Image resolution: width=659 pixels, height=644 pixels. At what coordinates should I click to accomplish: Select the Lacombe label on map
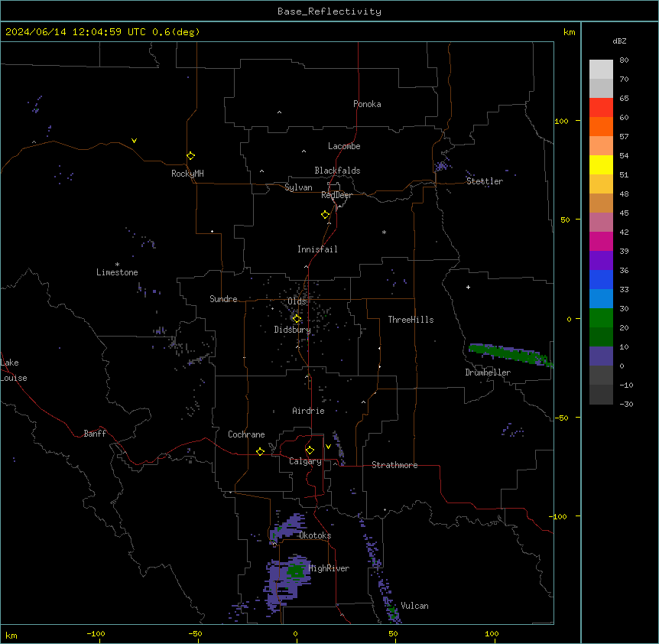(x=344, y=146)
